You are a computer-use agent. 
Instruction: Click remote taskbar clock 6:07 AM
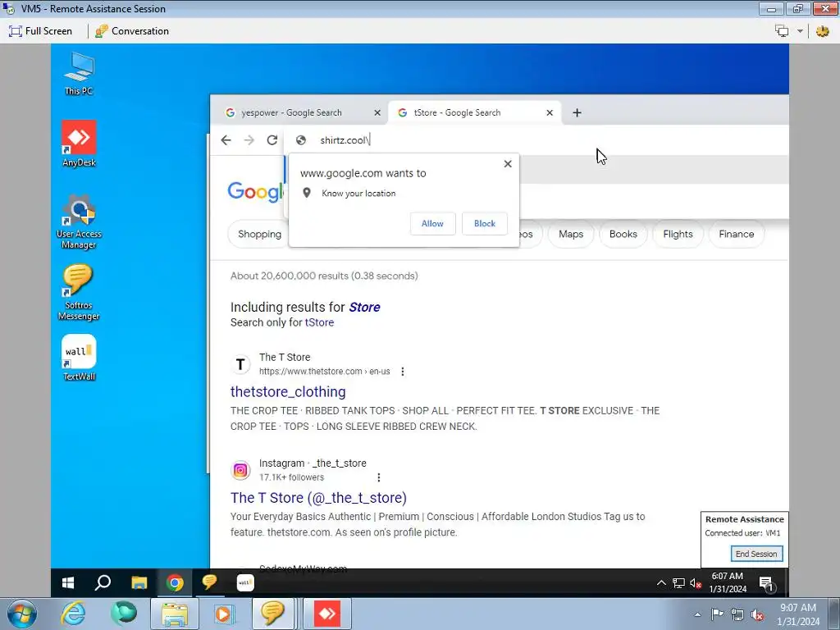coord(728,582)
